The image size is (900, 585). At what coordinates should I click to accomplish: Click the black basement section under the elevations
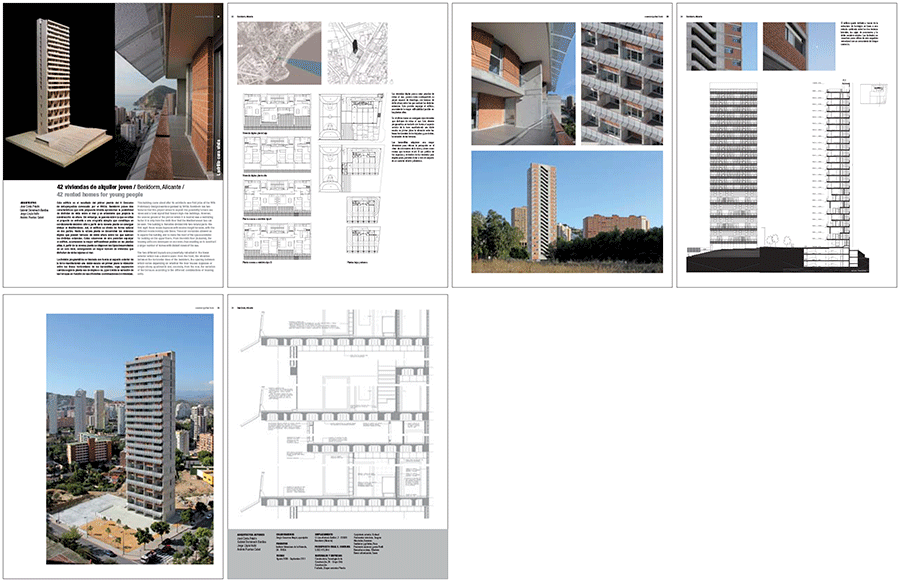click(778, 259)
